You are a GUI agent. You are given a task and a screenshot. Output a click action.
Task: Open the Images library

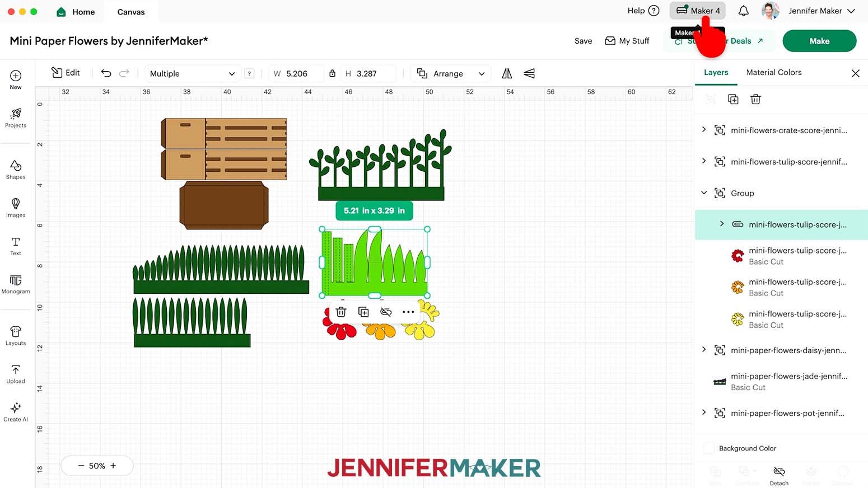pyautogui.click(x=16, y=208)
